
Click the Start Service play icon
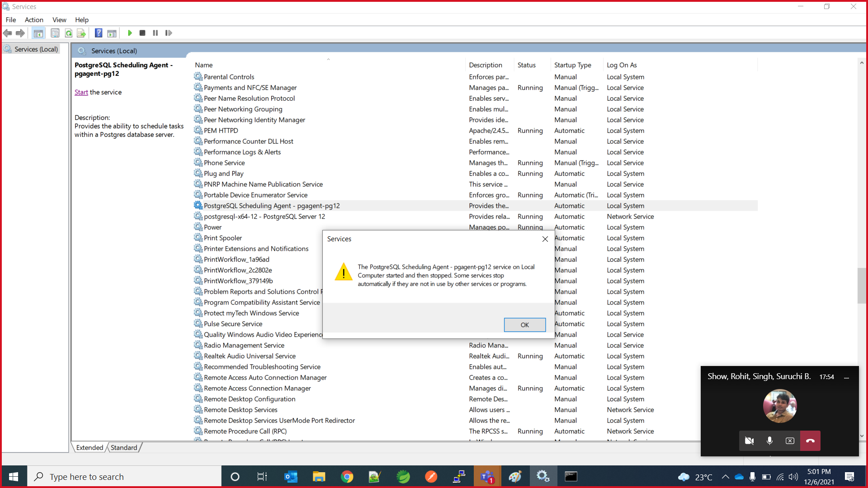(130, 33)
